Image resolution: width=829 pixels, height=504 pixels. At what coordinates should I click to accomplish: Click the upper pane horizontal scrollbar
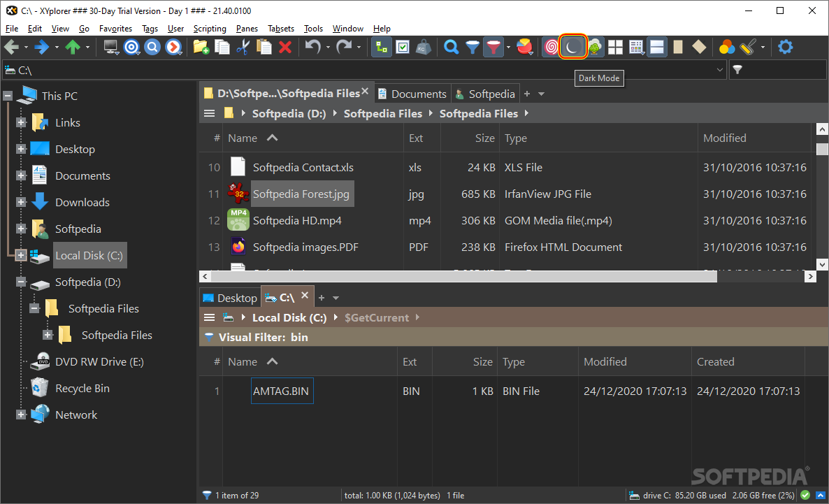[x=464, y=276]
